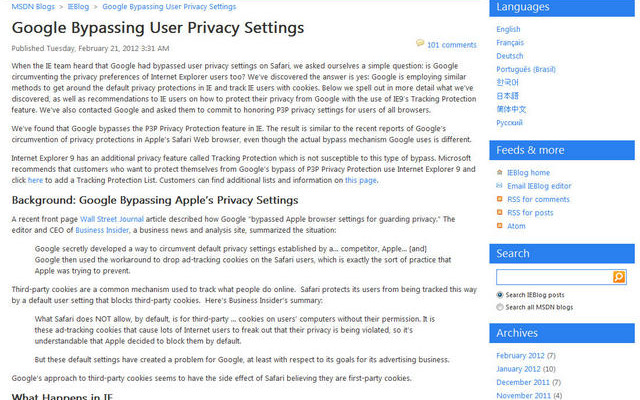Click the Google Bypassing User Privacy Settings breadcrumb
The height and width of the screenshot is (400, 640).
(169, 7)
